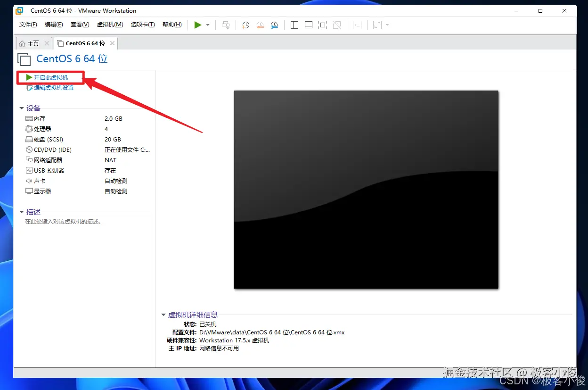Screen dimensions: 588x390
Task: Click the 正在使用文件 C:... value
Action: (x=127, y=150)
